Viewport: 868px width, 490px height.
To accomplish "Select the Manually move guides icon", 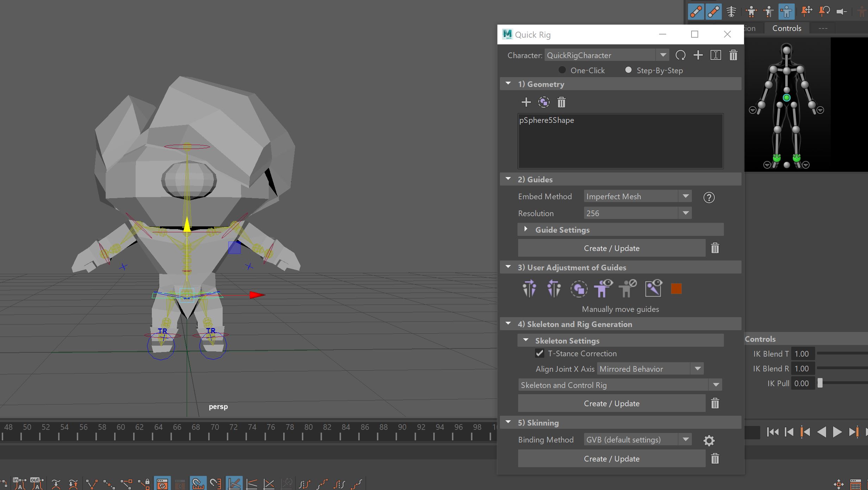I will (x=579, y=289).
